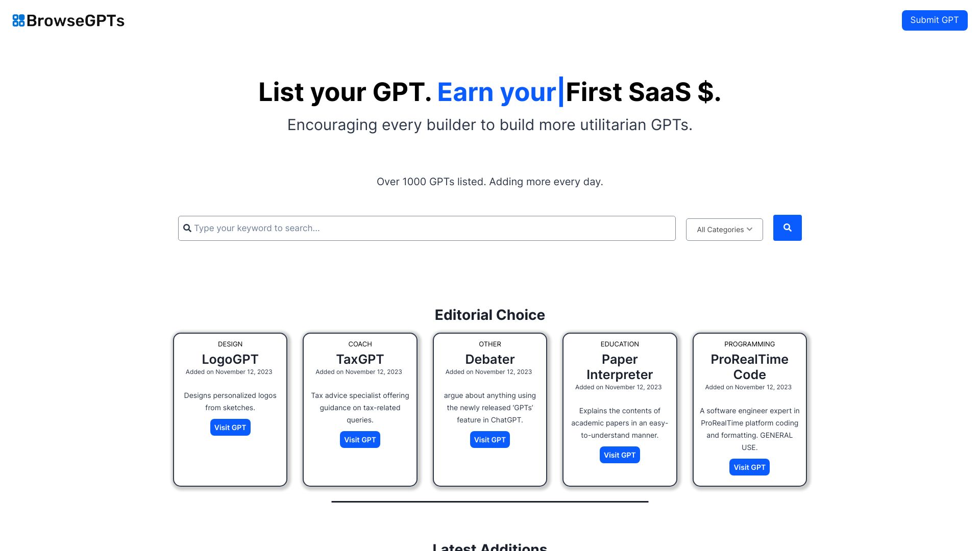Screen dimensions: 980x551
Task: Open the Paper Interpreter card heading
Action: tap(619, 367)
